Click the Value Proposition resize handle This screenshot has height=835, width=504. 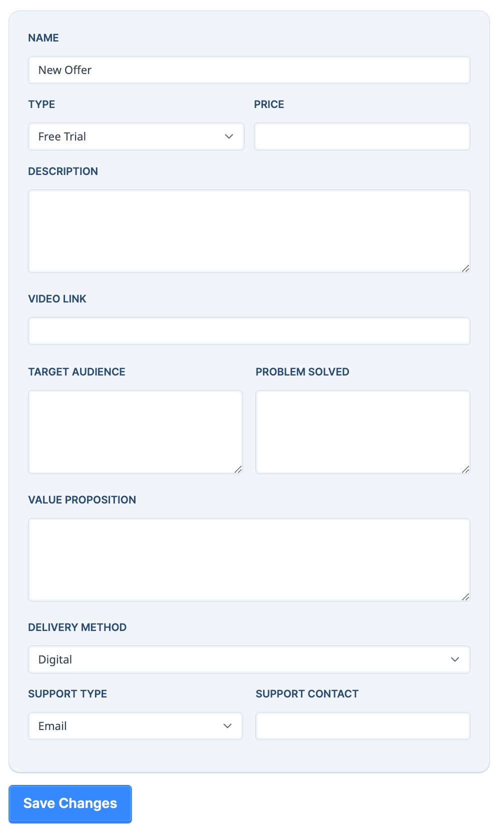[x=465, y=596]
